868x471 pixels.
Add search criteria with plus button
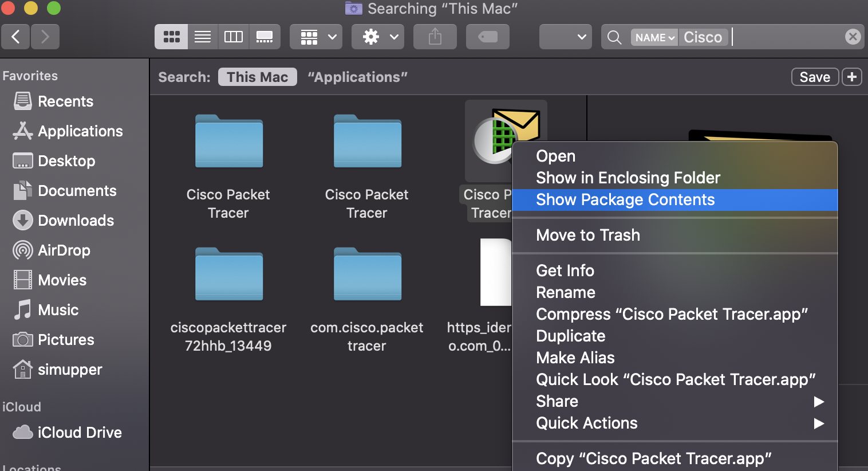[x=852, y=77]
